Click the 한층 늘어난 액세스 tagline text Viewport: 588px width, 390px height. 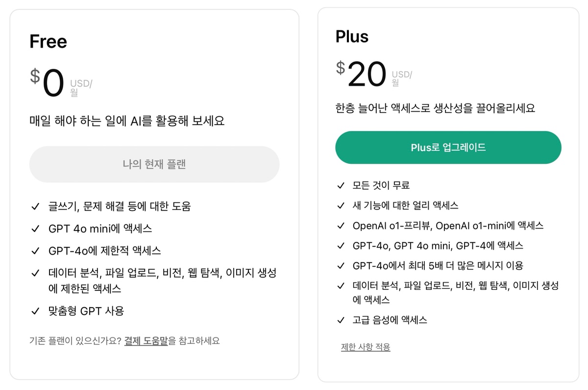pyautogui.click(x=435, y=108)
